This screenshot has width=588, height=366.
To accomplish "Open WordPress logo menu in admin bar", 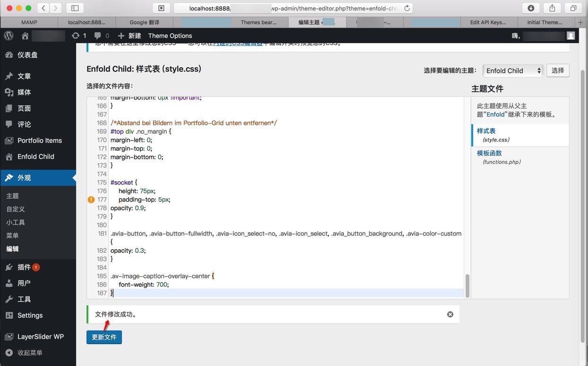I will pos(9,35).
